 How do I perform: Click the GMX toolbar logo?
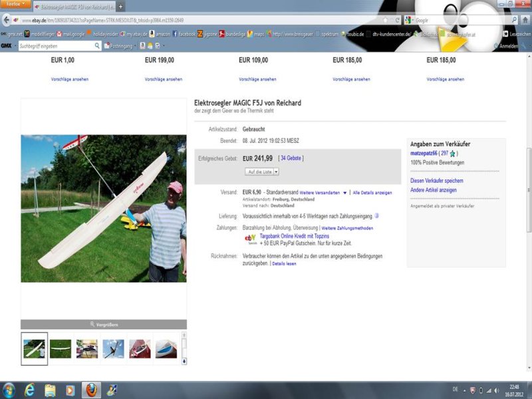coord(6,45)
